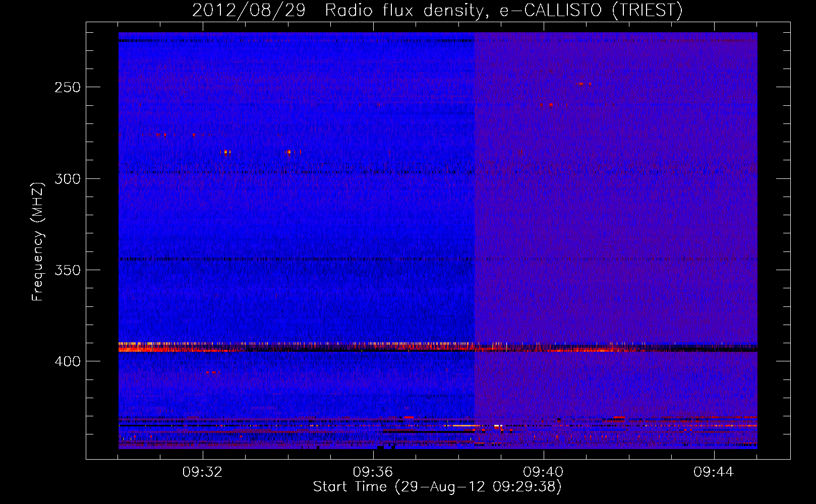Select the 350 frequency tick label
This screenshot has width=816, height=504.
tap(68, 270)
